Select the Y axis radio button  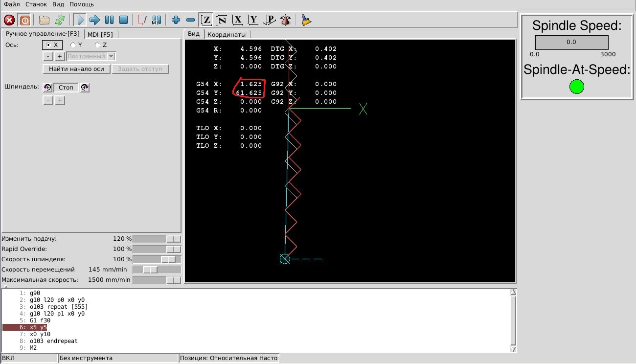tap(76, 45)
